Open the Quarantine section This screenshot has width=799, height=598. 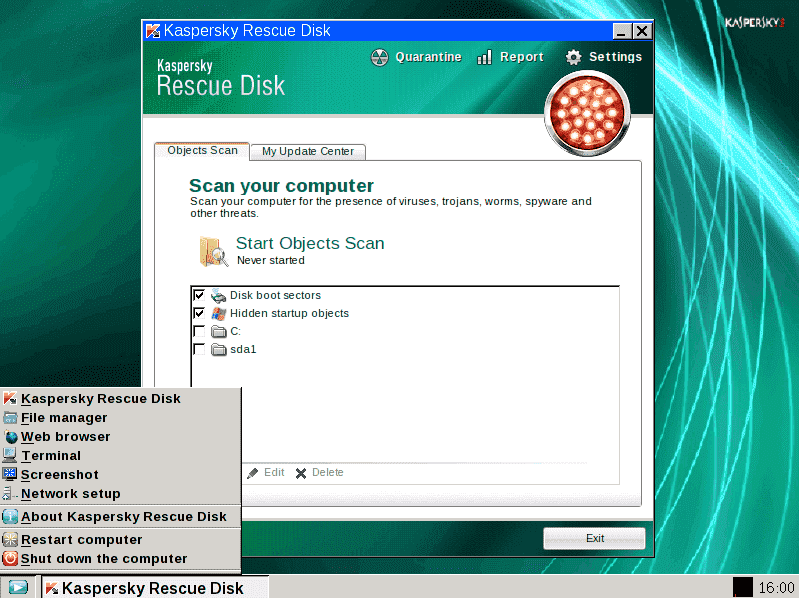pos(416,57)
